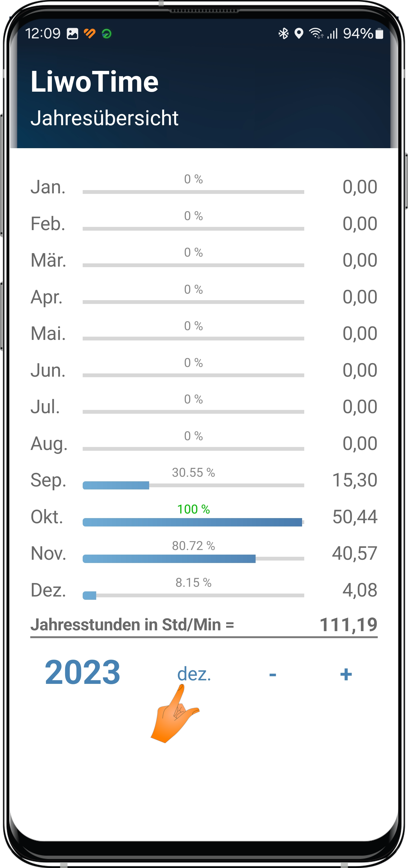The height and width of the screenshot is (868, 408).
Task: Click the Nov. progress bar
Action: click(193, 559)
